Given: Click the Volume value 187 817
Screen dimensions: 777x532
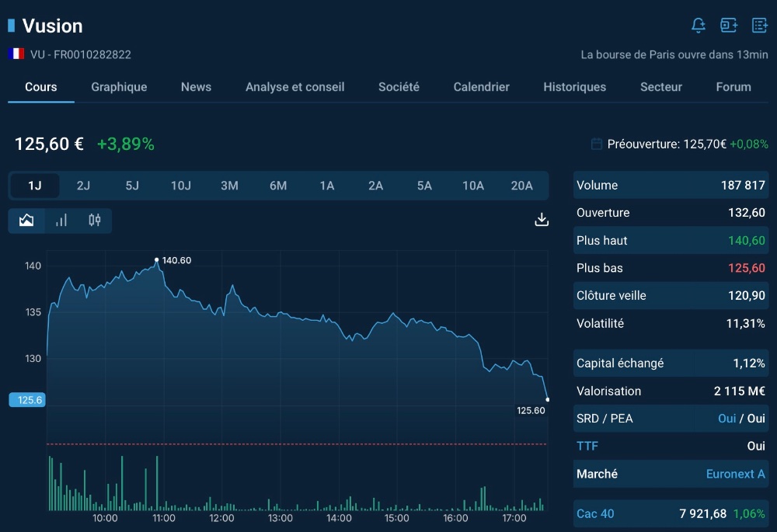Looking at the screenshot, I should point(743,186).
